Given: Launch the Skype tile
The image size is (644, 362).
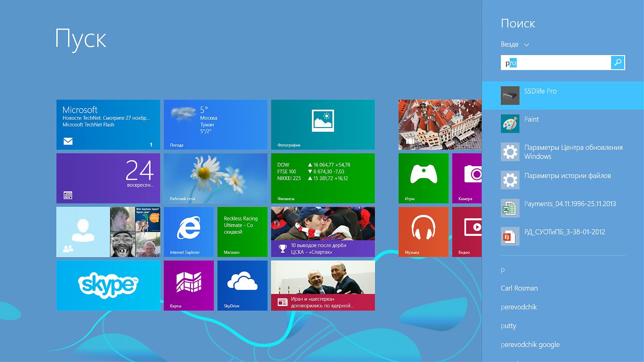Looking at the screenshot, I should [108, 286].
